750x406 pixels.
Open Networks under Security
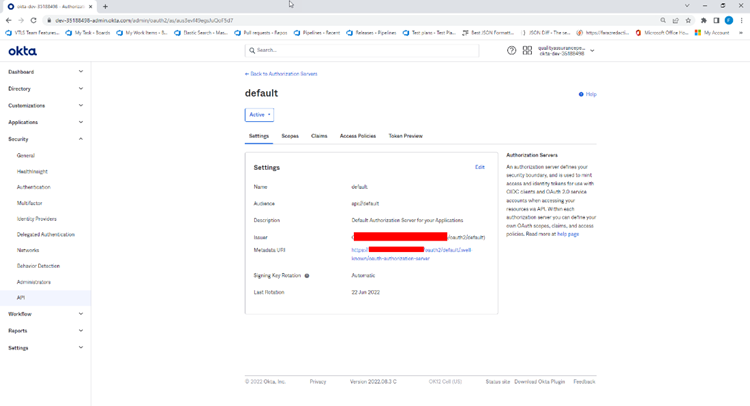(x=28, y=250)
